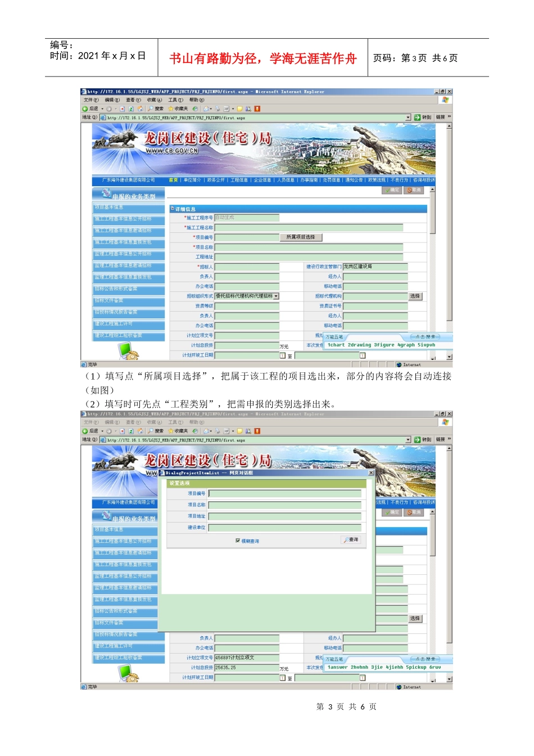Click green 转到 go arrow in second screenshot
The width and height of the screenshot is (534, 756).
click(x=418, y=440)
